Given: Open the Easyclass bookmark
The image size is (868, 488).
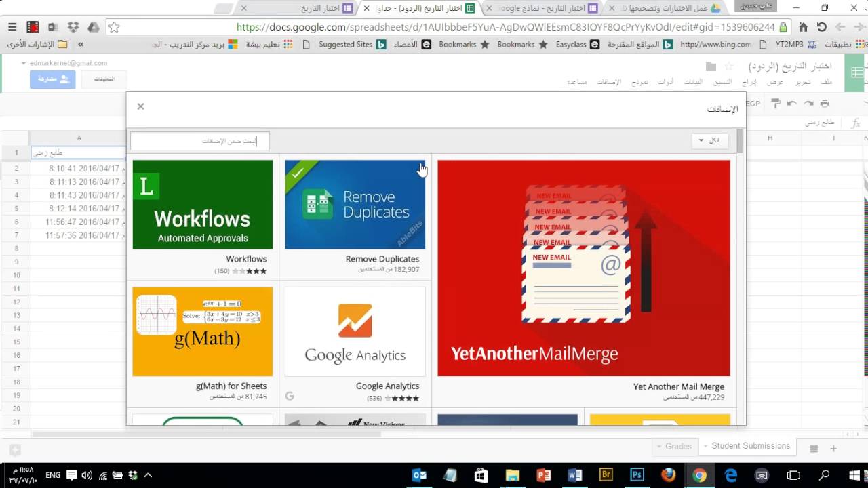Looking at the screenshot, I should pos(577,45).
